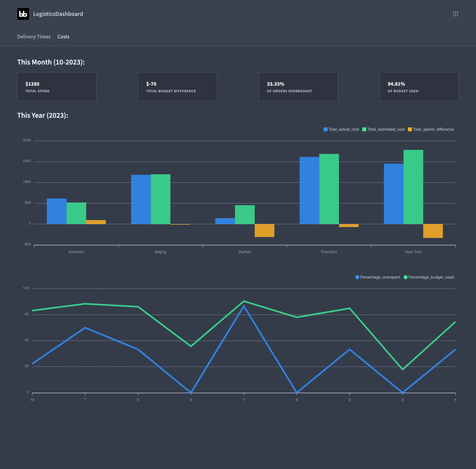Click the 33.33% Of Orders Overbudget card
Screen dimensions: 476x469
298,86
